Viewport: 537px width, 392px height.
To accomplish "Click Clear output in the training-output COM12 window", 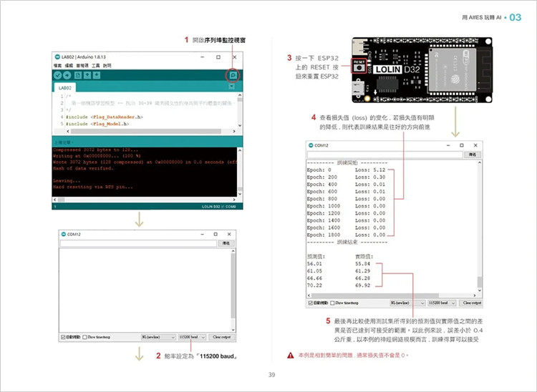I will click(471, 303).
